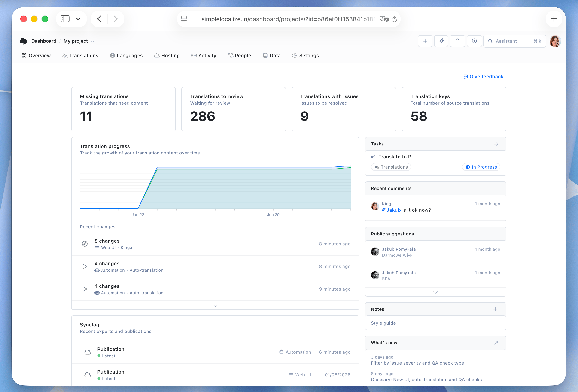Viewport: 578px width, 392px height.
Task: Open Safari sidebar options dropdown chevron
Action: [78, 19]
